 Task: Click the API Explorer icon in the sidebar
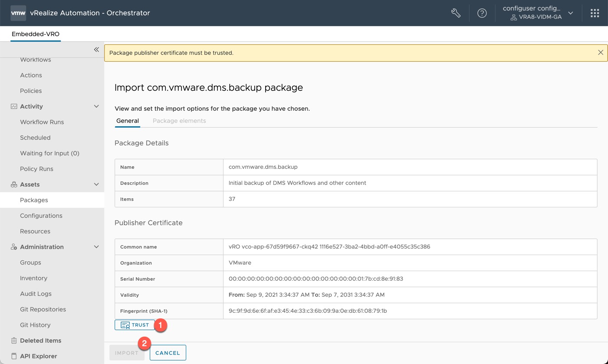tap(14, 356)
